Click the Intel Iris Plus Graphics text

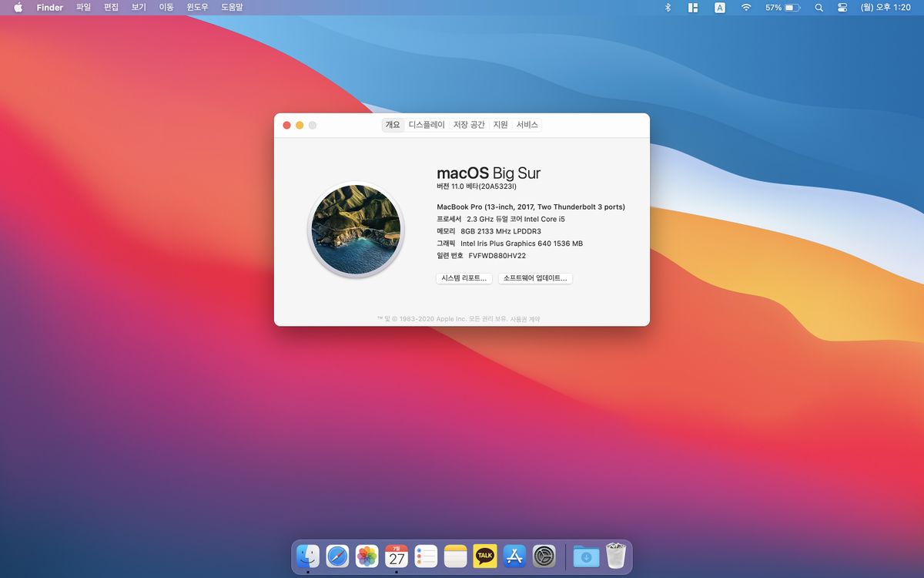tap(521, 244)
